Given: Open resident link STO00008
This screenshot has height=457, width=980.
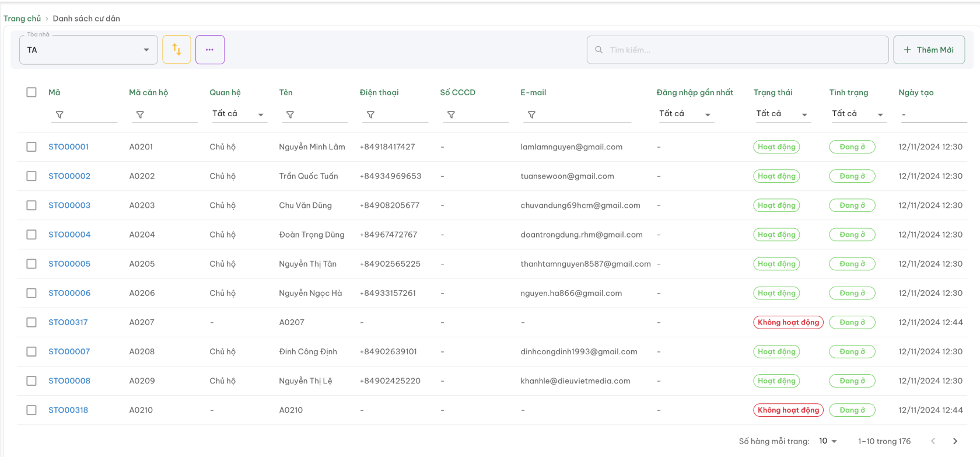Looking at the screenshot, I should [69, 381].
